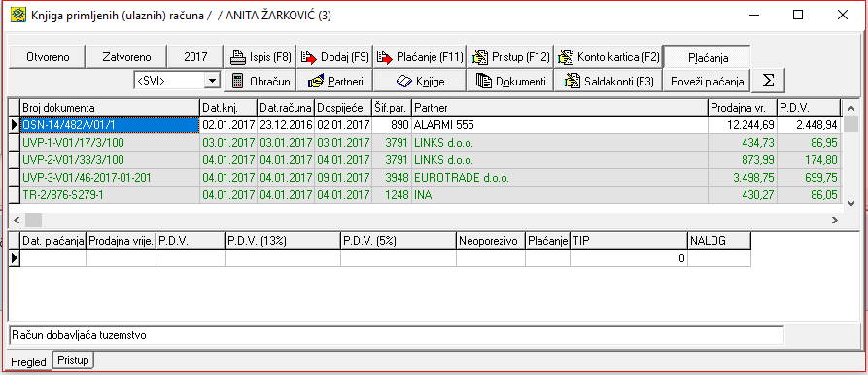Select document UVP-1-V01/17/3/100
Viewport: 868px width, 375px height.
click(x=110, y=143)
